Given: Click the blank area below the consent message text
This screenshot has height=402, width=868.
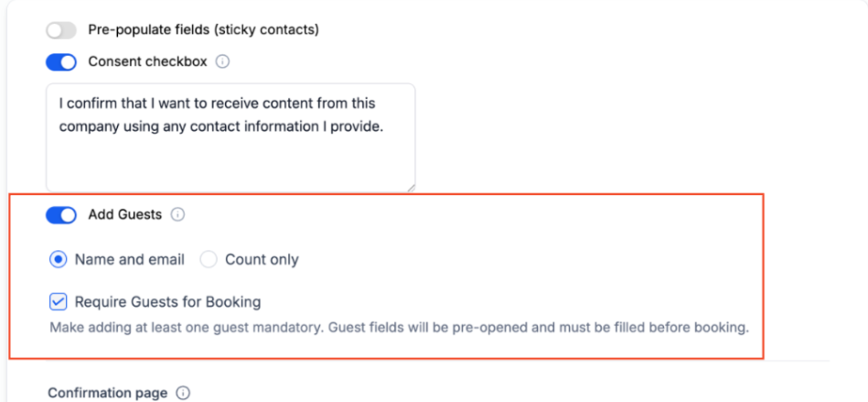Looking at the screenshot, I should point(230,163).
